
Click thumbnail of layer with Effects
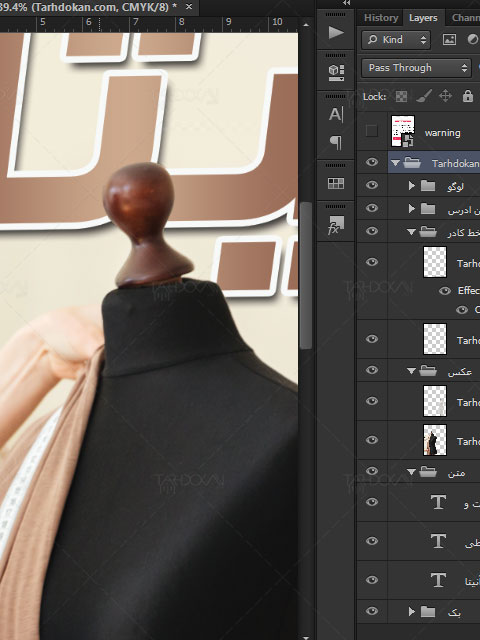coord(435,262)
